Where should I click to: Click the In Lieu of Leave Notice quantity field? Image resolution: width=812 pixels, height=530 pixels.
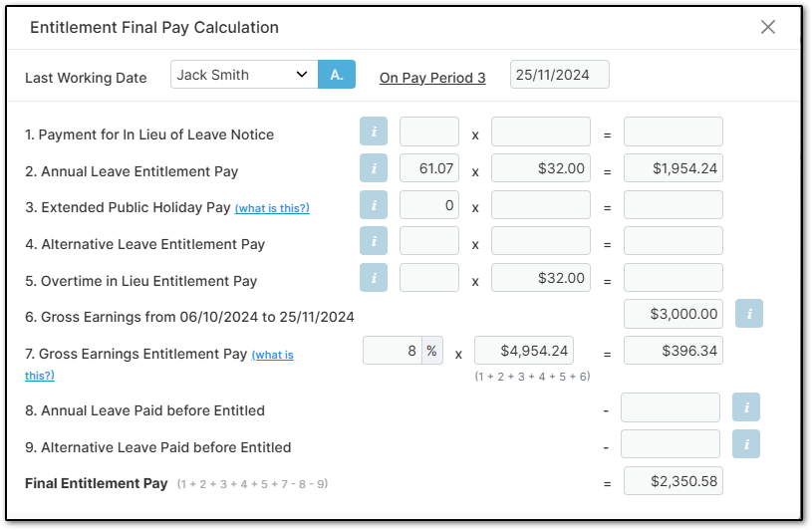coord(429,132)
